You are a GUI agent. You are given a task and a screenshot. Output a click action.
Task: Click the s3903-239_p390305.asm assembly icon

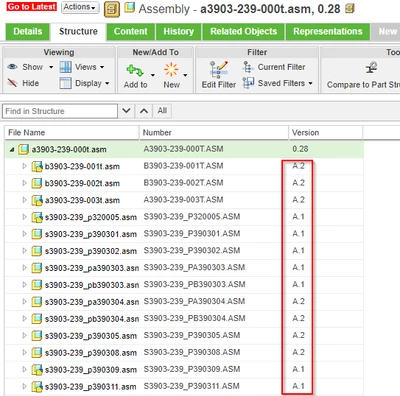pos(37,336)
